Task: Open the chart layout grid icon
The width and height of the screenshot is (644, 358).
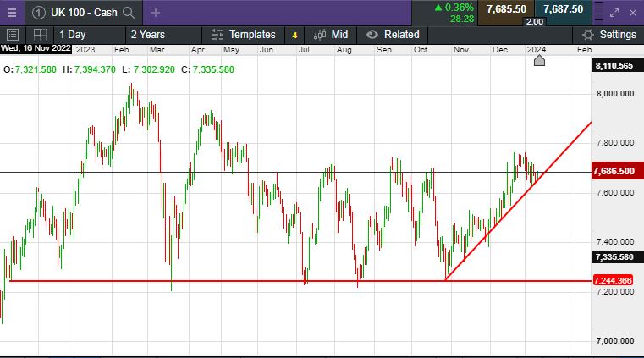Action: tap(40, 35)
